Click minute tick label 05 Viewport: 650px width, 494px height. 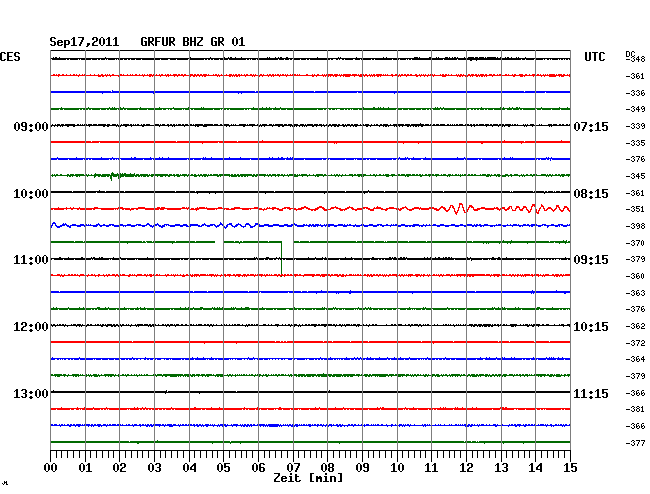223,468
